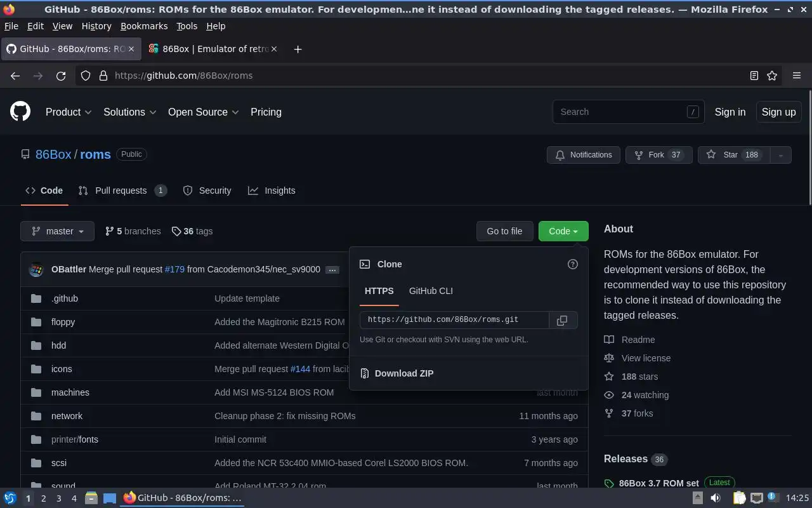812x508 pixels.
Task: Expand the Product navigation dropdown
Action: (x=69, y=112)
